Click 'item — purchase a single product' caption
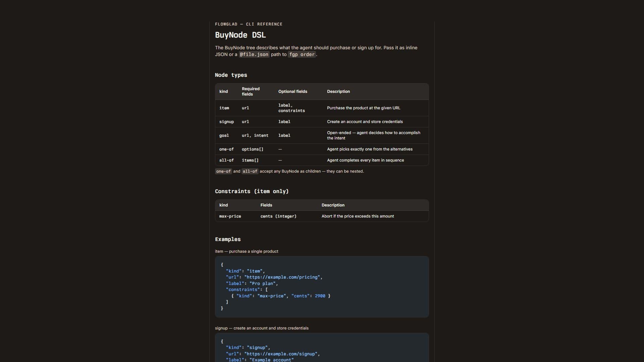 [247, 251]
